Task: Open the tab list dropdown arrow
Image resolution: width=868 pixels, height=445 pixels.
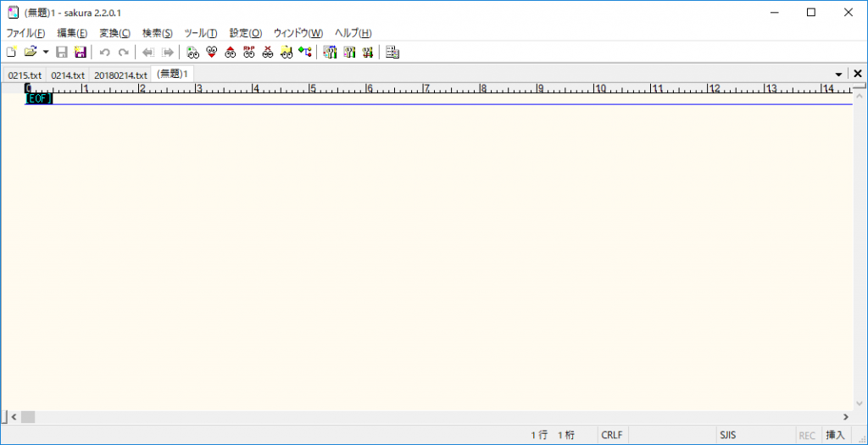Action: pyautogui.click(x=838, y=75)
